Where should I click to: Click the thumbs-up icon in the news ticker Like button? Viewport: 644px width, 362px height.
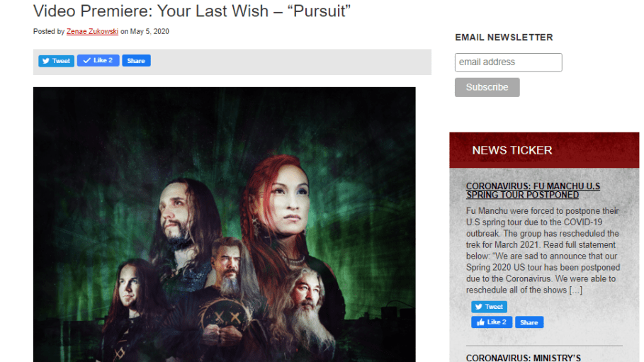(x=480, y=322)
